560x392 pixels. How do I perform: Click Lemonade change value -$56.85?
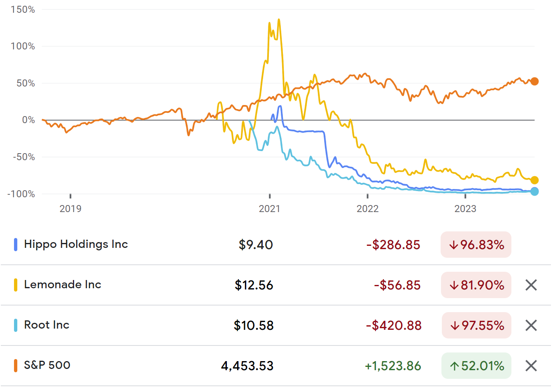click(397, 285)
